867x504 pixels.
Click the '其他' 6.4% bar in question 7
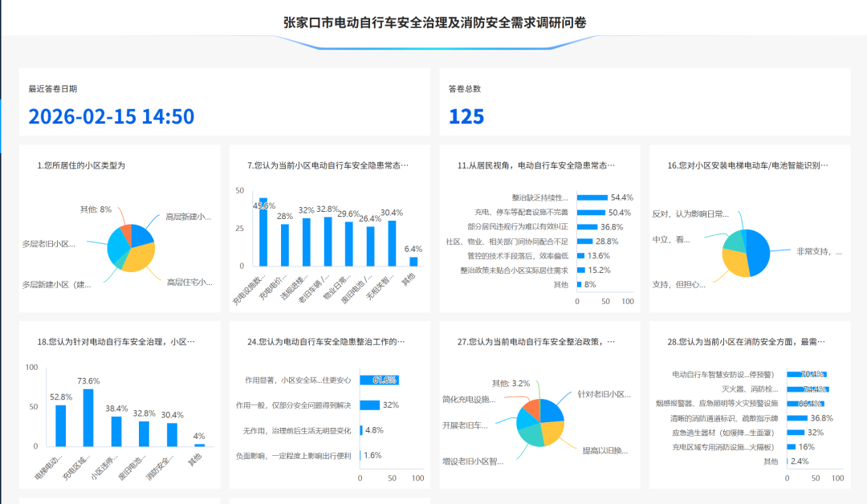point(413,262)
